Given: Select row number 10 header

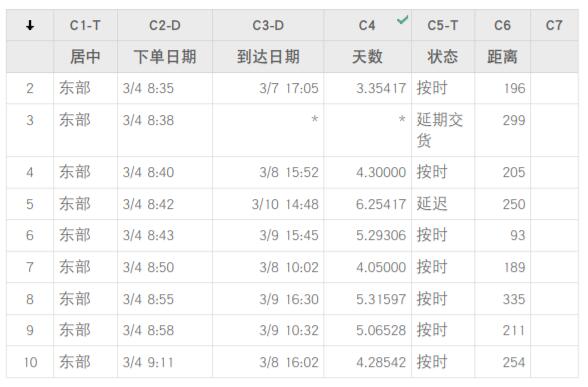Looking at the screenshot, I should [30, 362].
